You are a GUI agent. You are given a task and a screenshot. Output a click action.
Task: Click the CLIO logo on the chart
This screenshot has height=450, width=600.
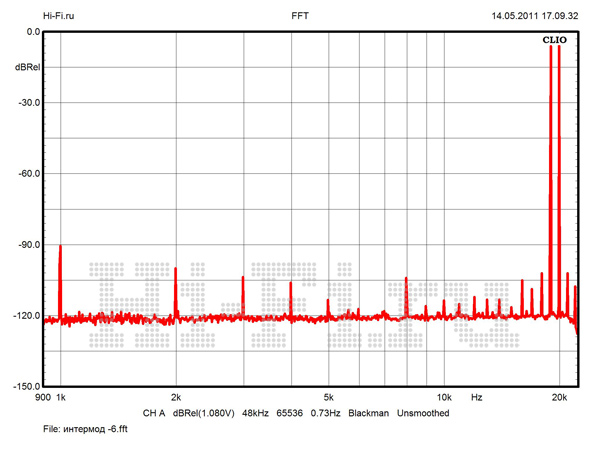pyautogui.click(x=554, y=40)
